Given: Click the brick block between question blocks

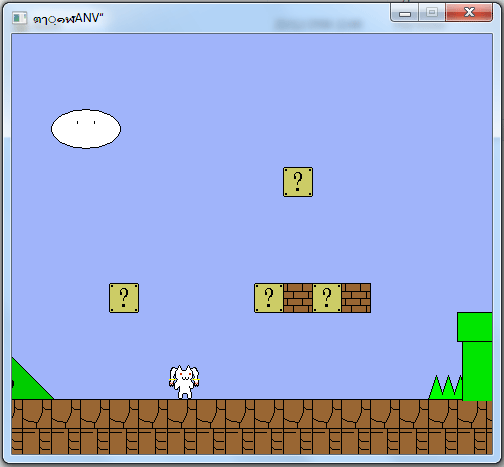Looking at the screenshot, I should 298,298.
